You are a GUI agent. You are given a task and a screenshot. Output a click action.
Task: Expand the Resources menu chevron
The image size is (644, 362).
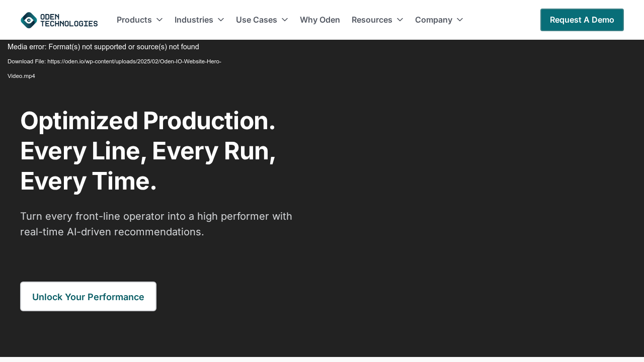coord(400,19)
